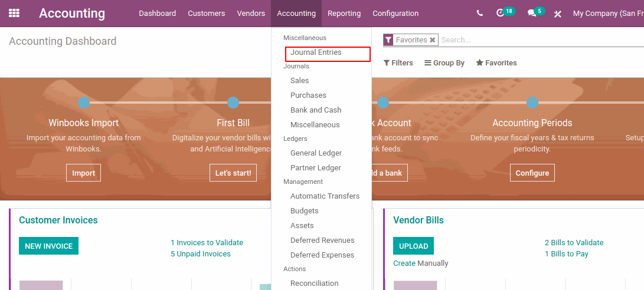
Task: Select Journal Entries from the menu
Action: click(316, 52)
